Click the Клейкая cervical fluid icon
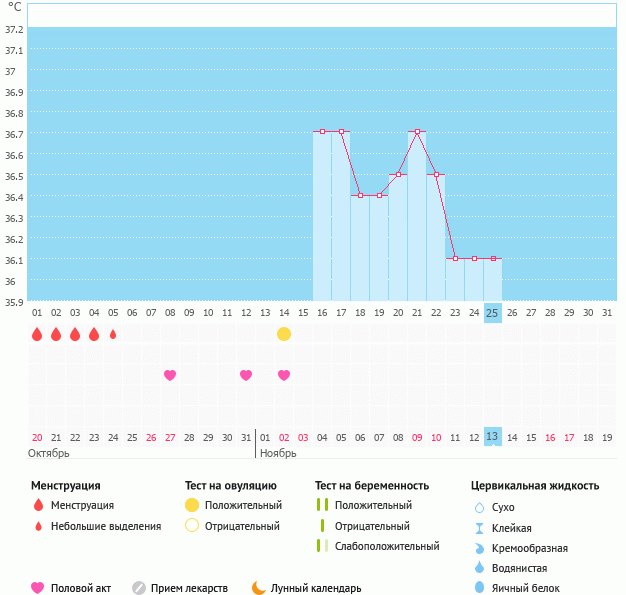The width and height of the screenshot is (626, 595). pyautogui.click(x=479, y=528)
